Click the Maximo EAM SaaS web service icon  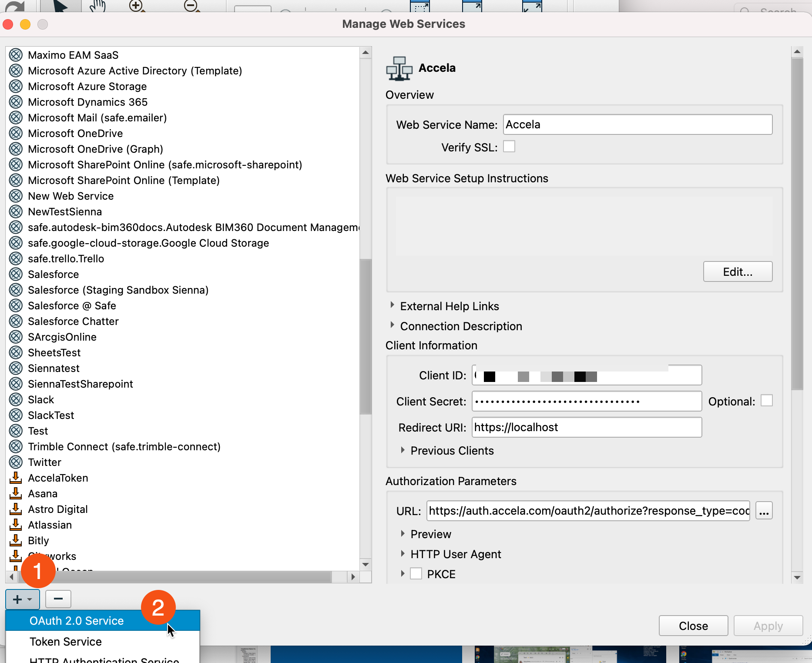point(16,55)
